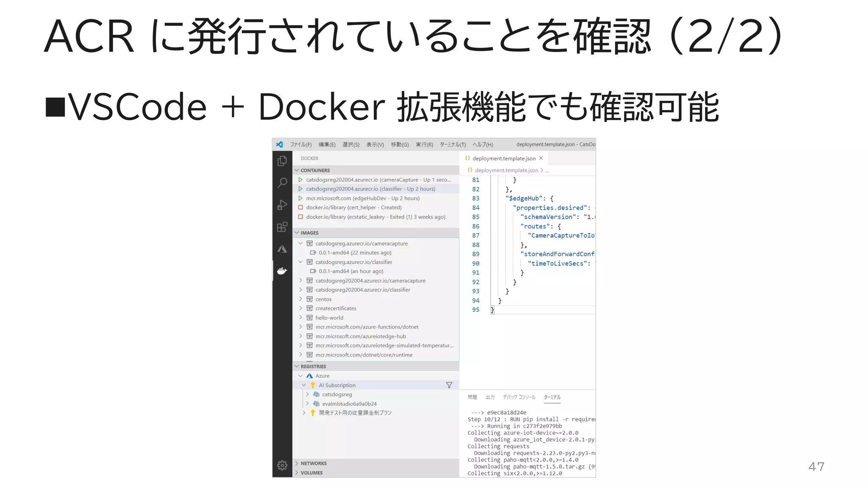The image size is (868, 488).
Task: Click key icon next to AI Subscription
Action: (x=313, y=385)
